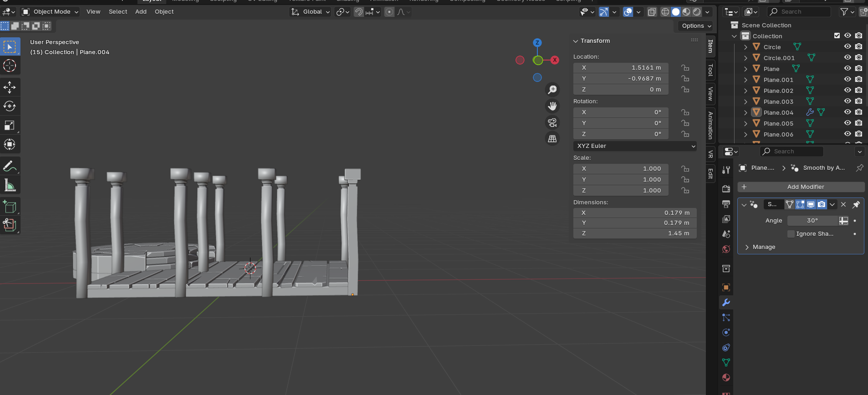Activate the Annotate tool
The height and width of the screenshot is (395, 868).
coord(10,166)
